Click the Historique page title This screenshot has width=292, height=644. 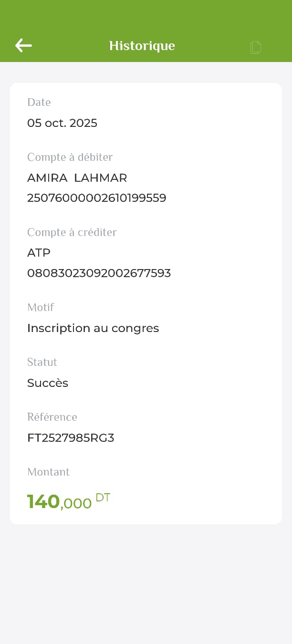pos(142,46)
